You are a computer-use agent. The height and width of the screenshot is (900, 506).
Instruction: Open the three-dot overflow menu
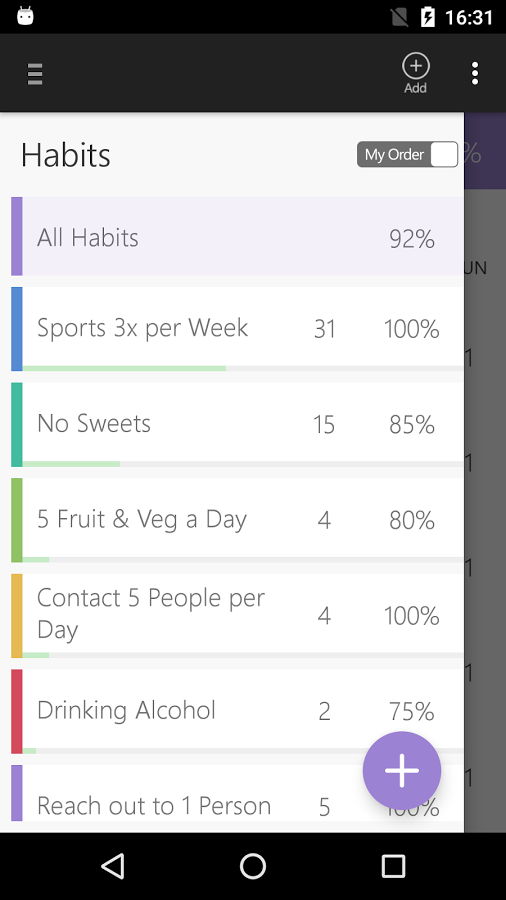[474, 73]
